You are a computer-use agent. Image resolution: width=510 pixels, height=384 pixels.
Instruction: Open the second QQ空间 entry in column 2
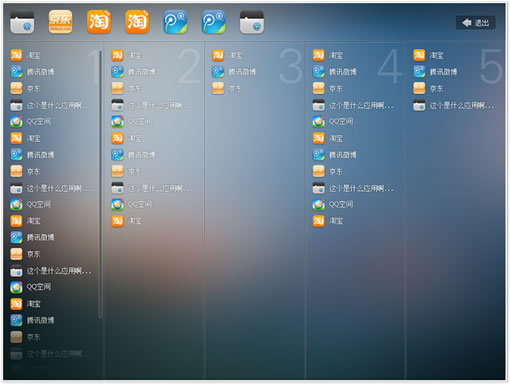(132, 204)
